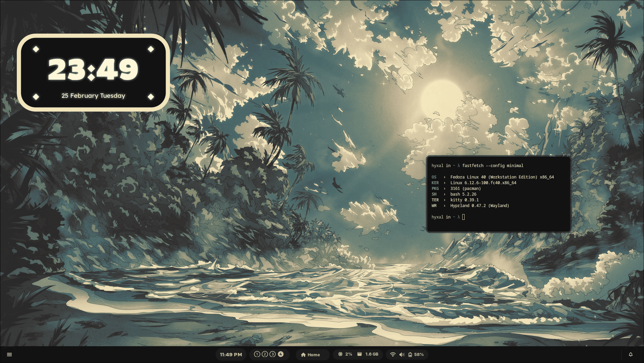The height and width of the screenshot is (363, 644).
Task: Switch to workspace 2
Action: tap(265, 354)
